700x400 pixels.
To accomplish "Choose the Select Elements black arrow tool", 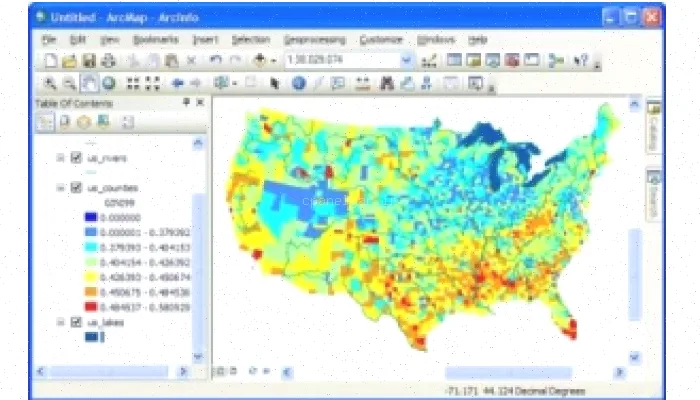I will [x=274, y=83].
